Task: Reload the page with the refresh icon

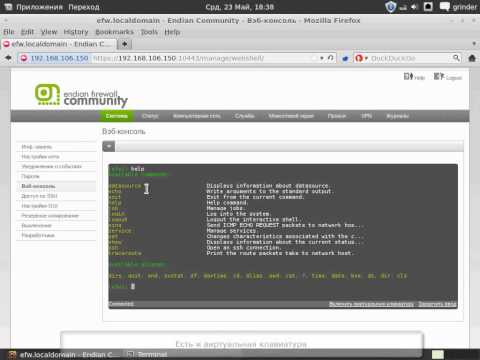Action: click(330, 58)
